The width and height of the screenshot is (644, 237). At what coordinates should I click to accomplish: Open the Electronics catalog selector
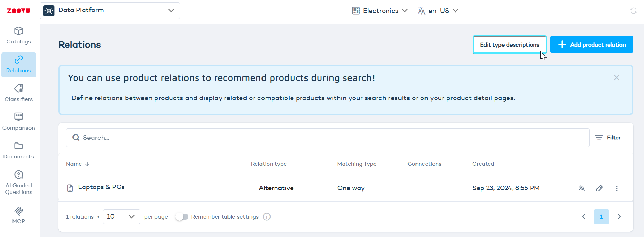click(x=380, y=11)
